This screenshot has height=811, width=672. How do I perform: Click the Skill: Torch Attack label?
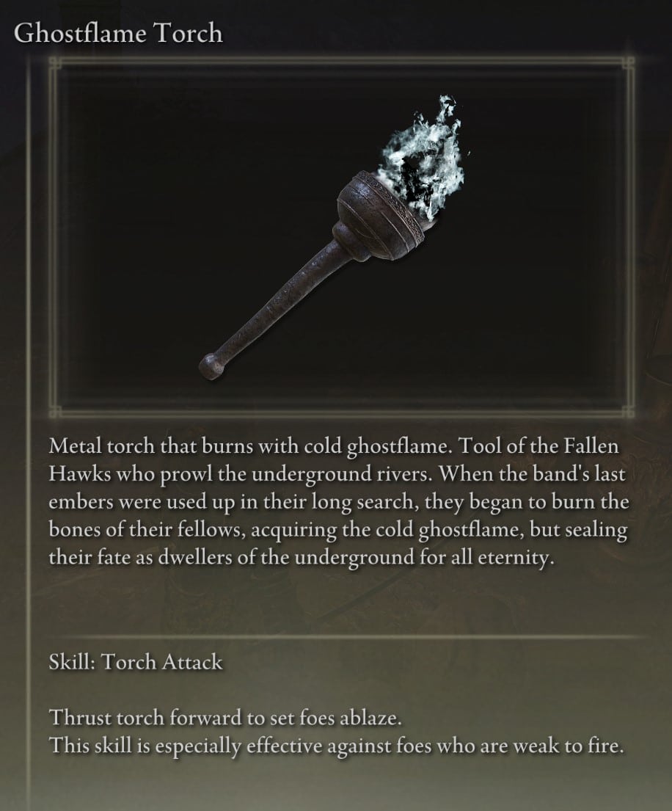coord(136,662)
